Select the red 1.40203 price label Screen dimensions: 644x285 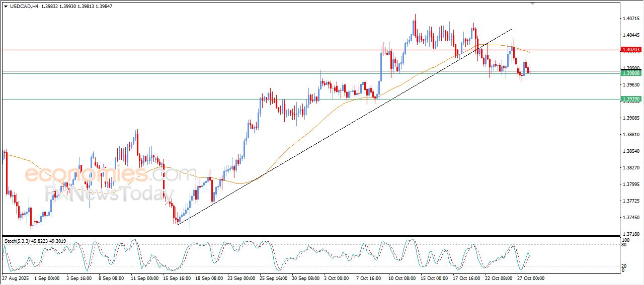[x=630, y=50]
